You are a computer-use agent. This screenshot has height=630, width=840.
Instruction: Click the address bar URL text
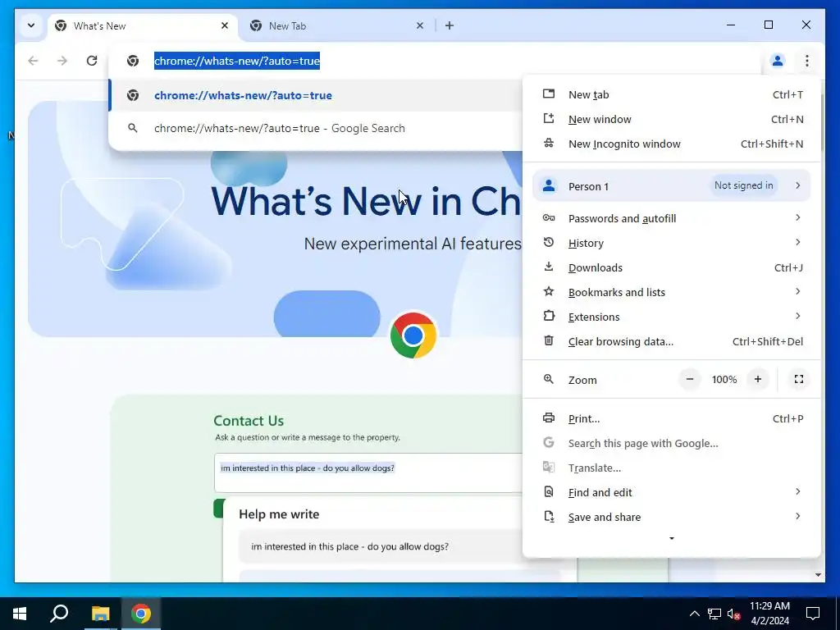(x=237, y=61)
